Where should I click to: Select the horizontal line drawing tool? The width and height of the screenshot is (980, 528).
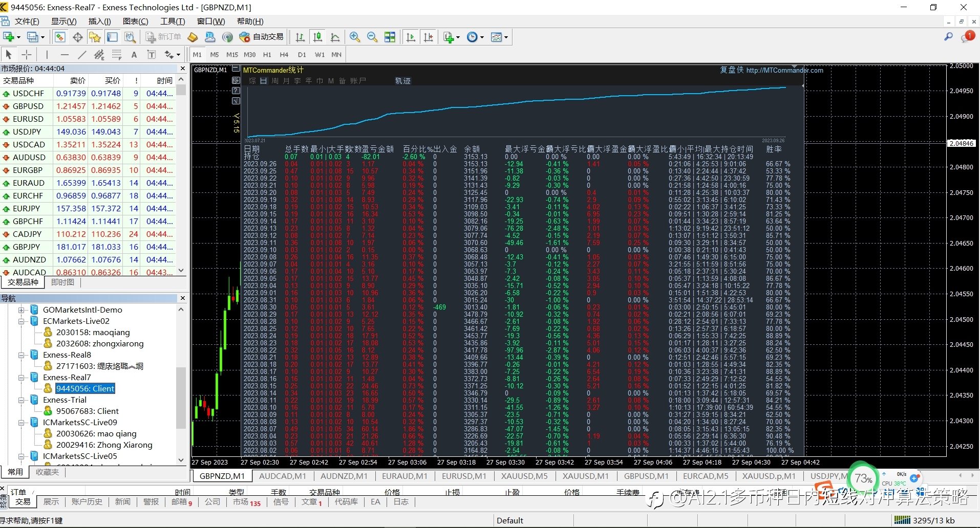tap(65, 54)
